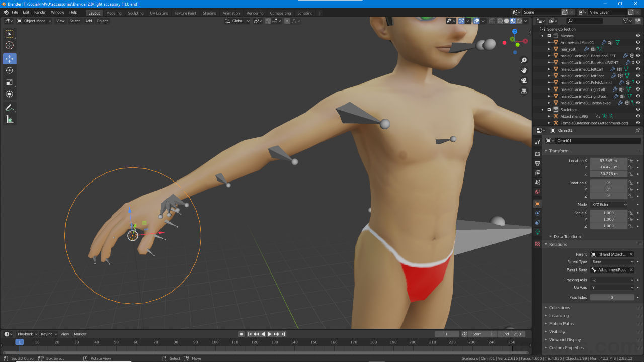This screenshot has width=644, height=362.
Task: Hide hair_rosti mesh in outliner
Action: 638,49
